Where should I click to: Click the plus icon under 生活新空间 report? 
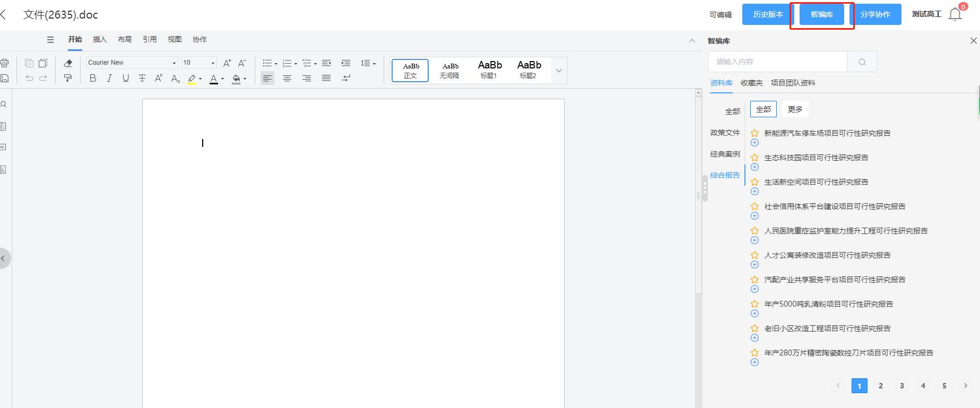tap(754, 192)
